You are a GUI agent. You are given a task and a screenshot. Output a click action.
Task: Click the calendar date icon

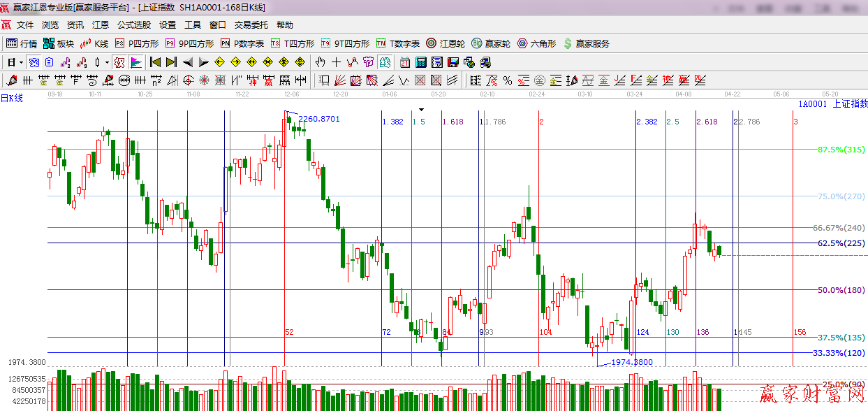tap(405, 62)
